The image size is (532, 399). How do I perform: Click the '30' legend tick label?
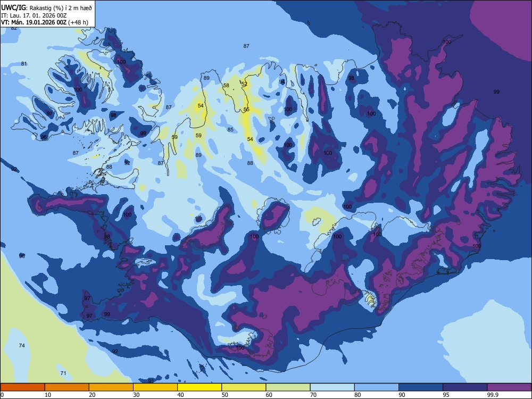click(136, 395)
